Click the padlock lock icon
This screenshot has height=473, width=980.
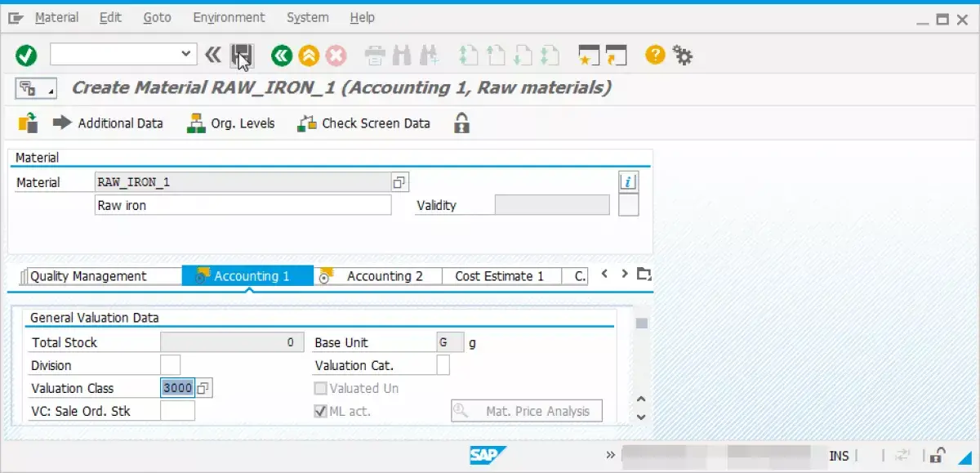pyautogui.click(x=462, y=123)
